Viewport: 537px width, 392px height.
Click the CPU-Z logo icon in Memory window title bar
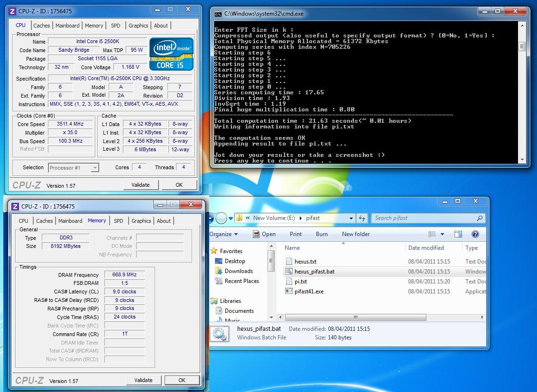click(15, 206)
